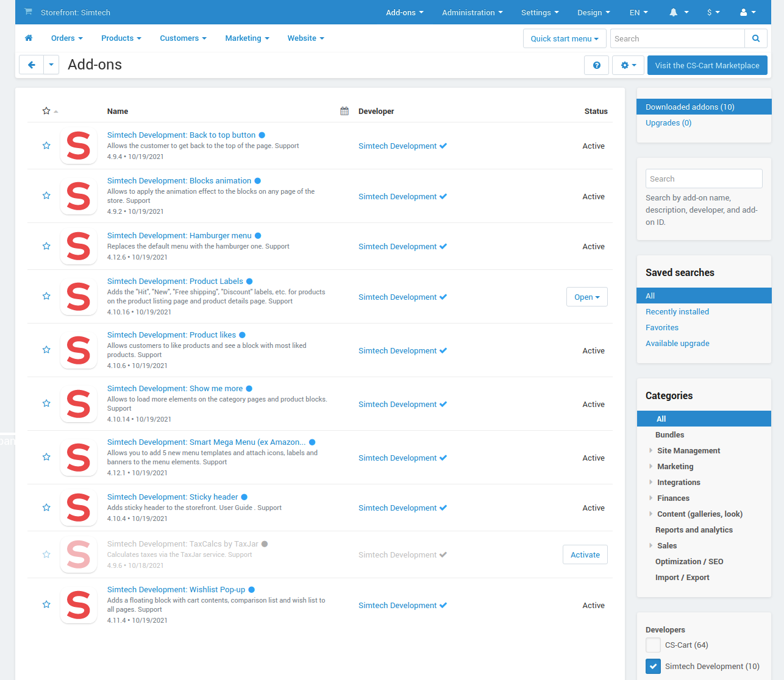Click the back arrow button
784x680 pixels.
click(31, 65)
